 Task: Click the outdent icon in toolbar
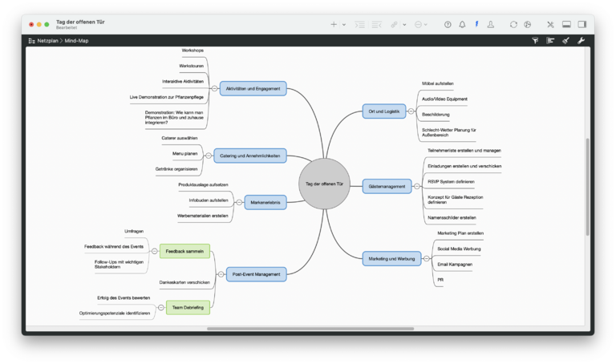tap(377, 25)
